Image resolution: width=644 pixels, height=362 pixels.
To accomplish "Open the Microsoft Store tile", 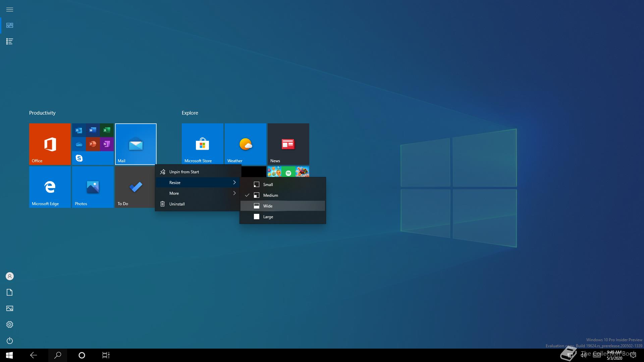I will click(203, 144).
